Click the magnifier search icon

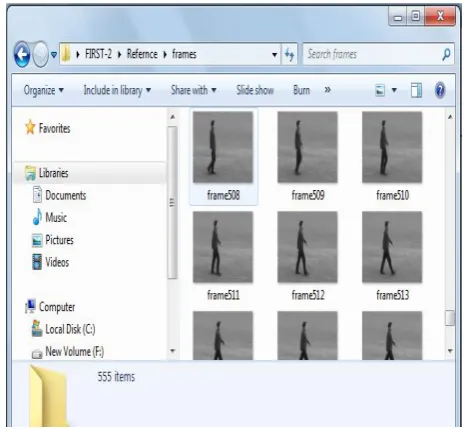coord(446,54)
